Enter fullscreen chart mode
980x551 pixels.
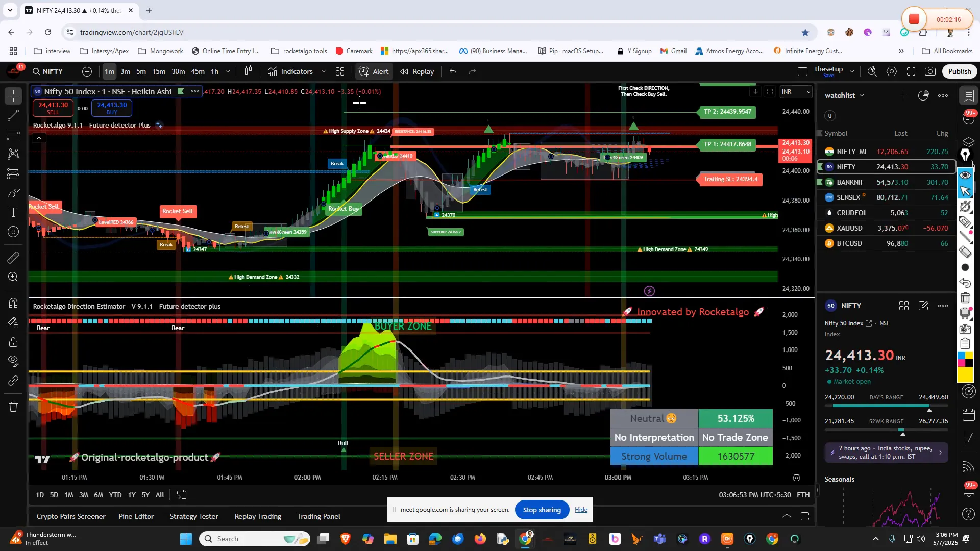tap(911, 71)
